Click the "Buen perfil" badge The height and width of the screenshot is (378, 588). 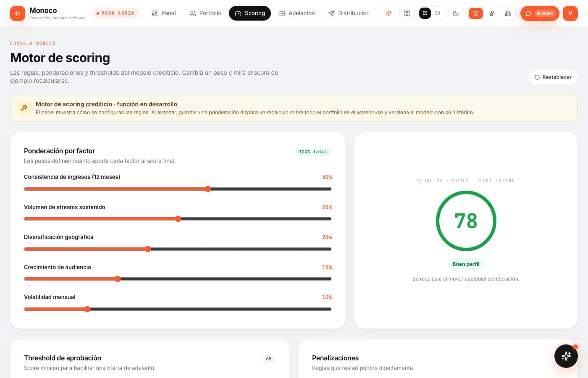(466, 264)
